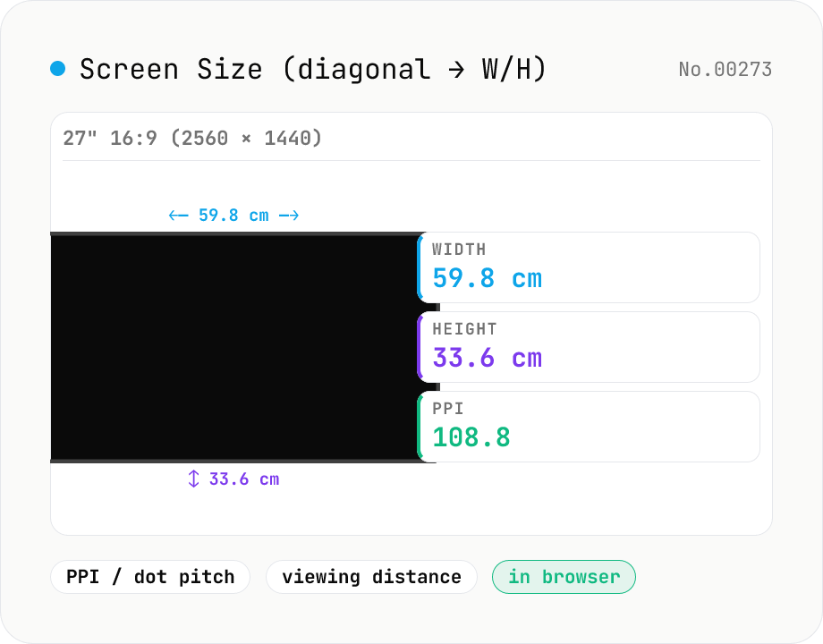The image size is (823, 644).
Task: Click the WIDTH 59.8 cm card
Action: (589, 267)
